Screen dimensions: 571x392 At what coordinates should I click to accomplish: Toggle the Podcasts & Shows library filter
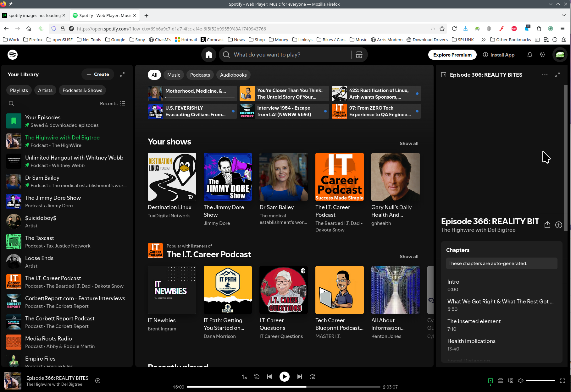82,90
